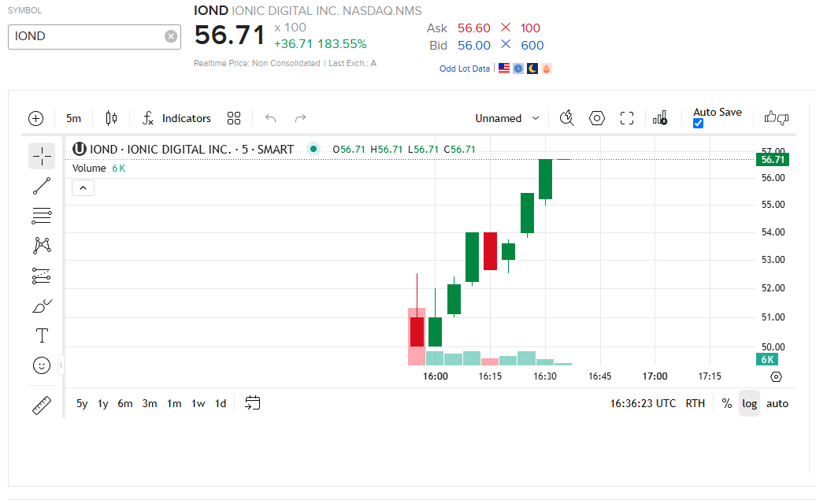Select the 3m time range

(150, 404)
